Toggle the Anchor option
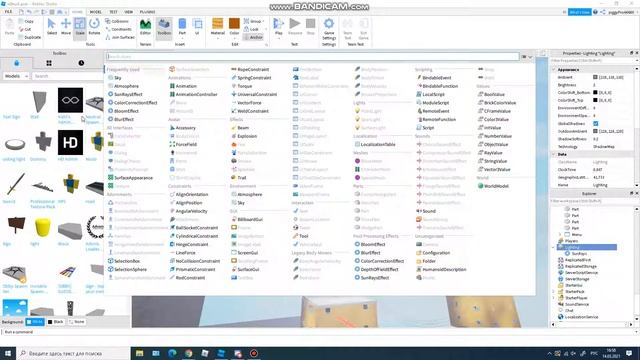 coord(253,37)
